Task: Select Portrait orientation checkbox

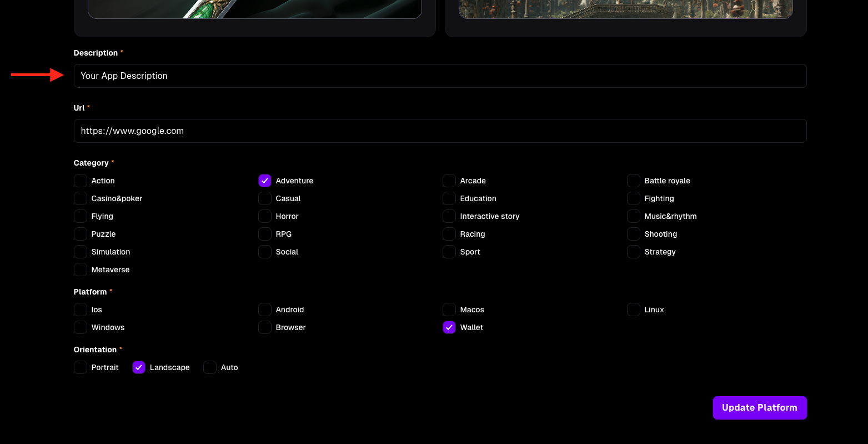Action: 81,367
